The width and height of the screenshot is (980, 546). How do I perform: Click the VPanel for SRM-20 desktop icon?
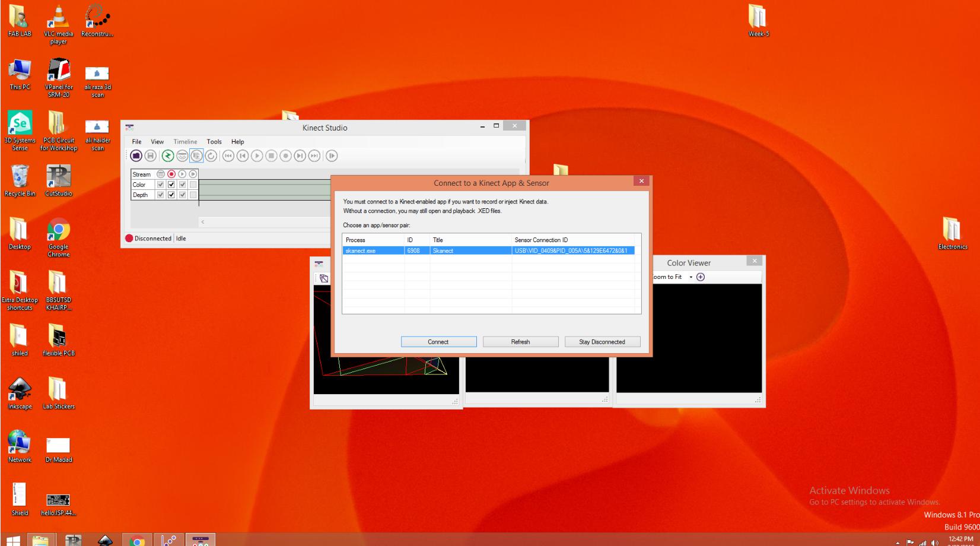tap(58, 78)
